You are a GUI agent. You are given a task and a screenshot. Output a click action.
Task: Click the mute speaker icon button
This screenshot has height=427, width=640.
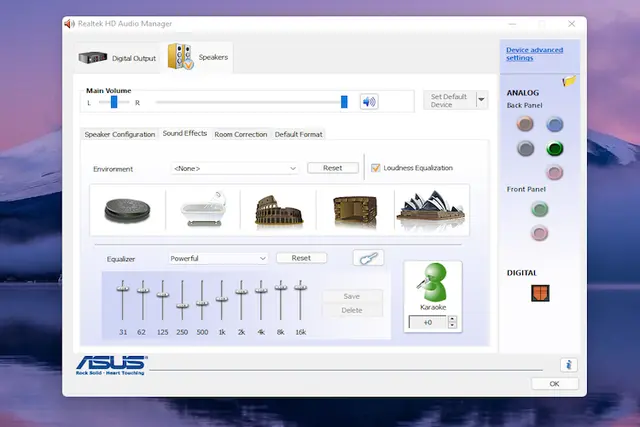point(369,102)
